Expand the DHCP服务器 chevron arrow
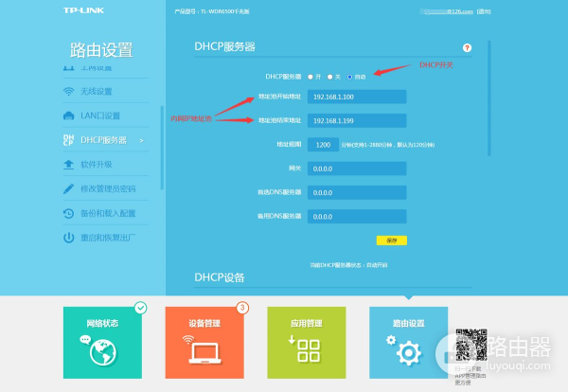 (x=142, y=140)
